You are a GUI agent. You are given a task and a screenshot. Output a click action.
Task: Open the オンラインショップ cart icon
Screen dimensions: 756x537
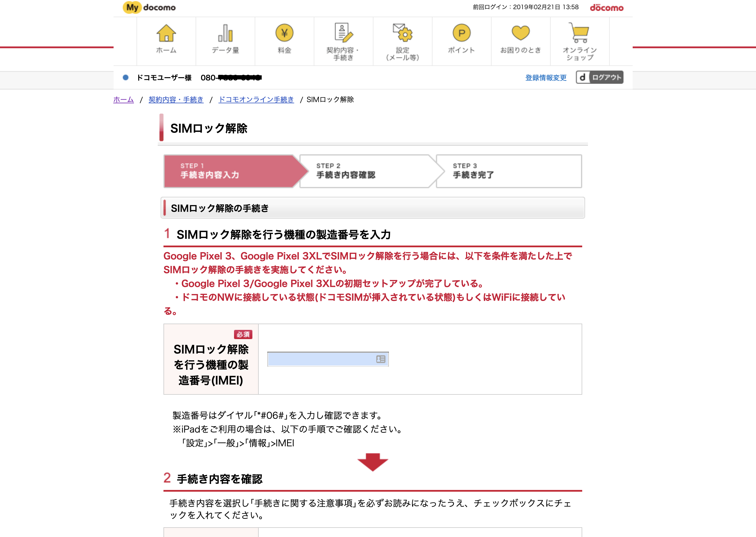(579, 32)
